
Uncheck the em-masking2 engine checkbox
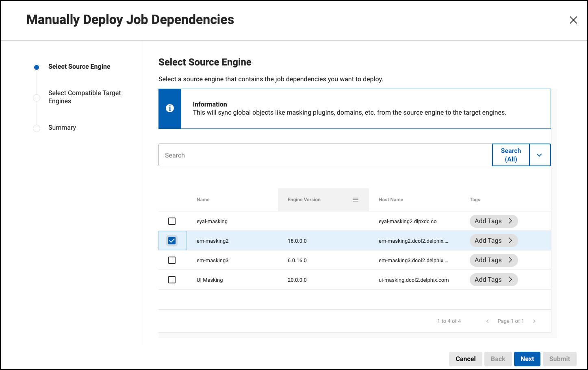point(172,241)
